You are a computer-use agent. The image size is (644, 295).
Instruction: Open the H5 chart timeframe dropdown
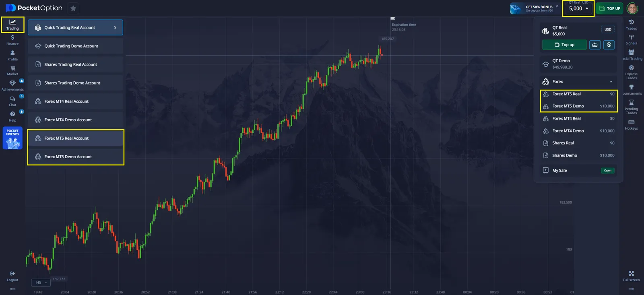(41, 283)
